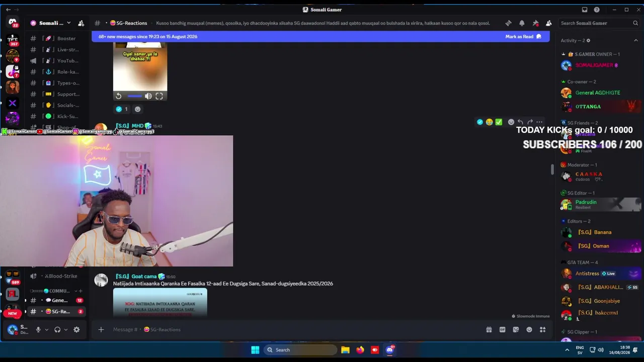Toggle the member list visibility
This screenshot has height=362, width=644.
point(549,23)
